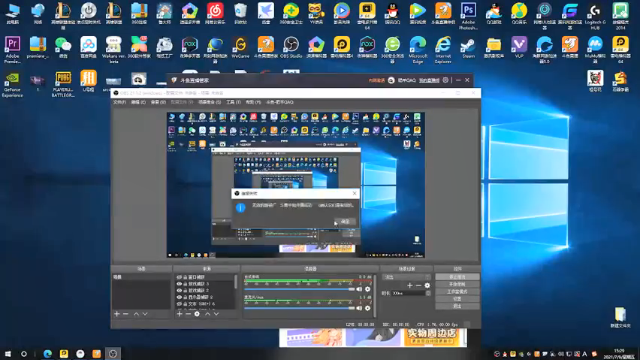Open the 编辑(E) menu in OBS

138,102
